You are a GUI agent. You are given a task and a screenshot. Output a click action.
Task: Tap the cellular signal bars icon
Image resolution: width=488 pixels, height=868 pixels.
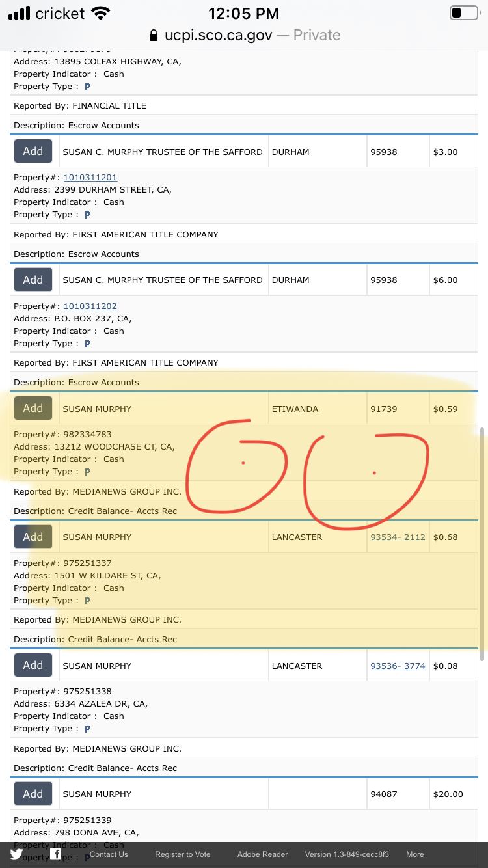click(20, 13)
